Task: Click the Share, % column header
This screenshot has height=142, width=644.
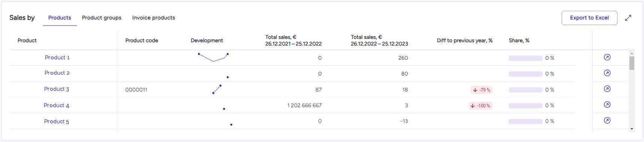Action: coord(519,40)
